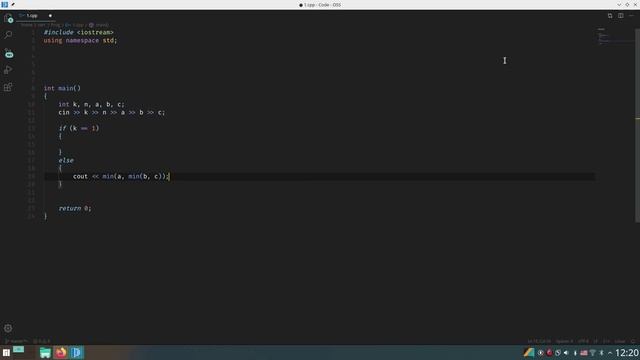Open the file manager from taskbar

(45, 353)
